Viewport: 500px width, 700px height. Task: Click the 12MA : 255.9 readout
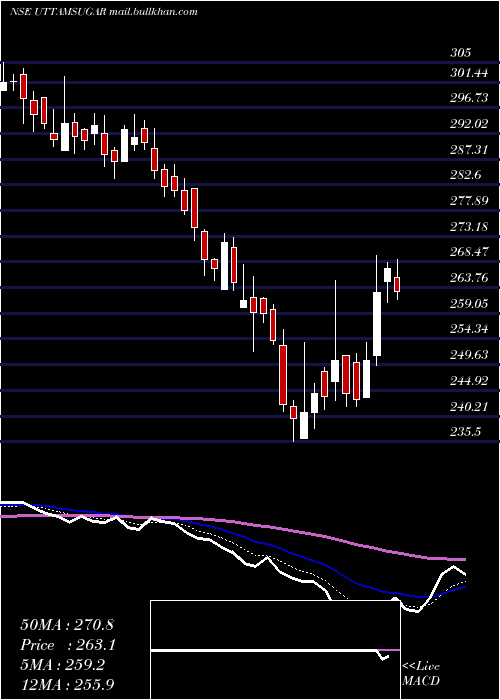click(x=67, y=684)
